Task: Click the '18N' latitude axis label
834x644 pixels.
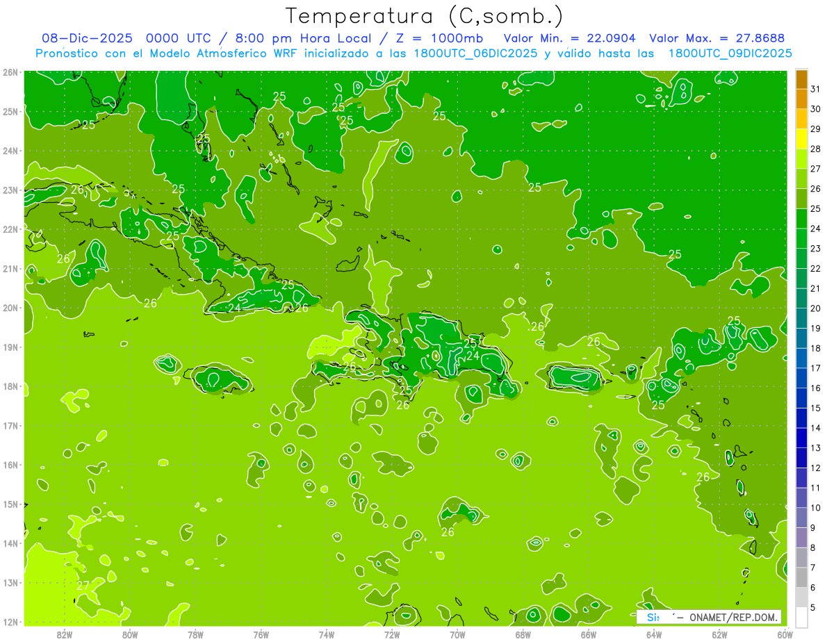Action: pos(10,386)
